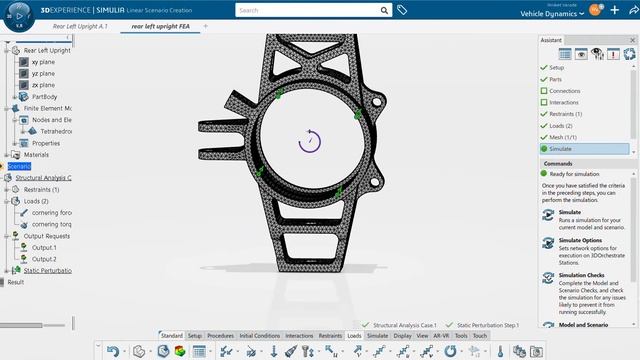Click Static Perturbation Step.1 status at bottom

[483, 325]
